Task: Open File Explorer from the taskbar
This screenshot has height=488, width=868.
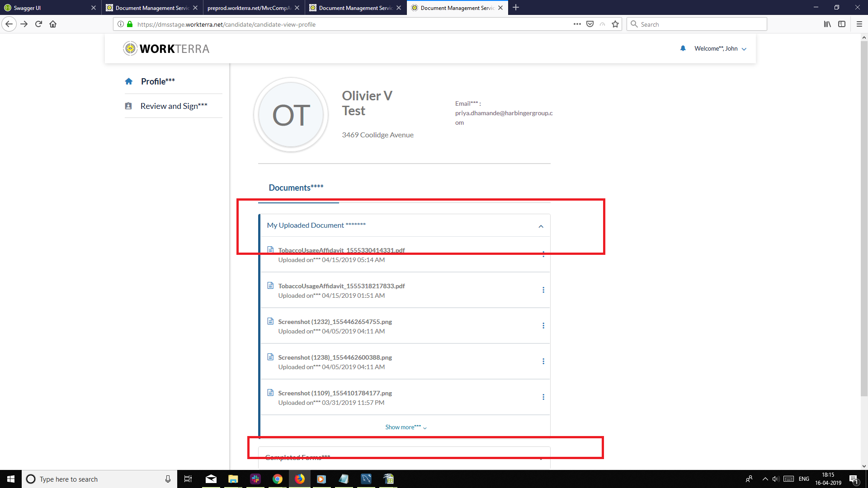Action: pyautogui.click(x=233, y=479)
